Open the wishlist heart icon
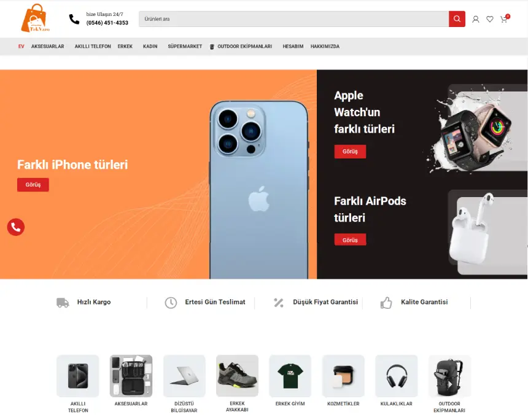528x420 pixels. (x=489, y=19)
